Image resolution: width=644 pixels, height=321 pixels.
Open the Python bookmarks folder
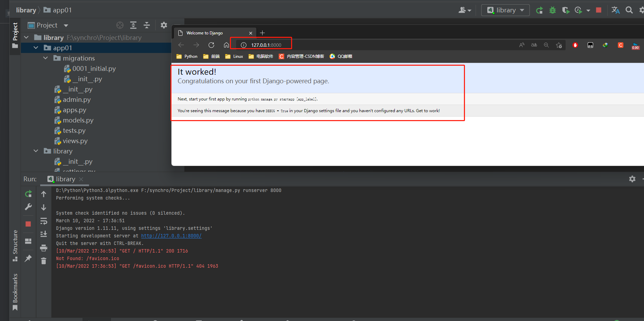pyautogui.click(x=187, y=56)
